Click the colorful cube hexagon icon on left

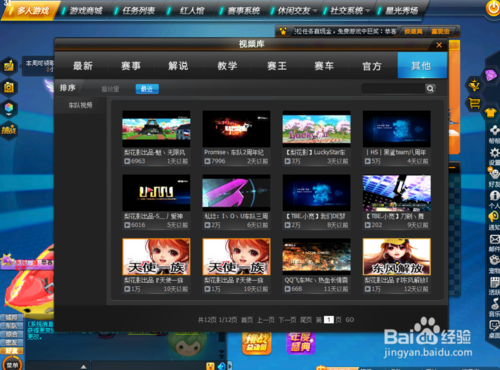point(9,108)
